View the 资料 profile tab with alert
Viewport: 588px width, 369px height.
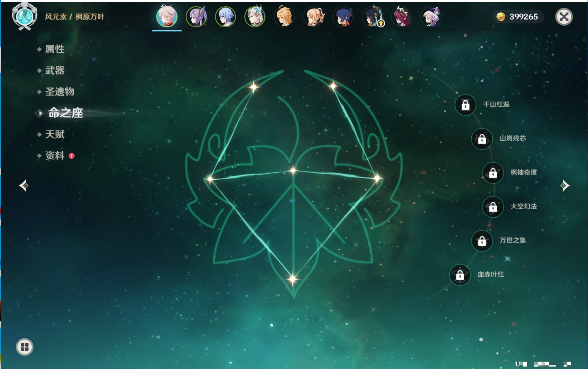[55, 156]
